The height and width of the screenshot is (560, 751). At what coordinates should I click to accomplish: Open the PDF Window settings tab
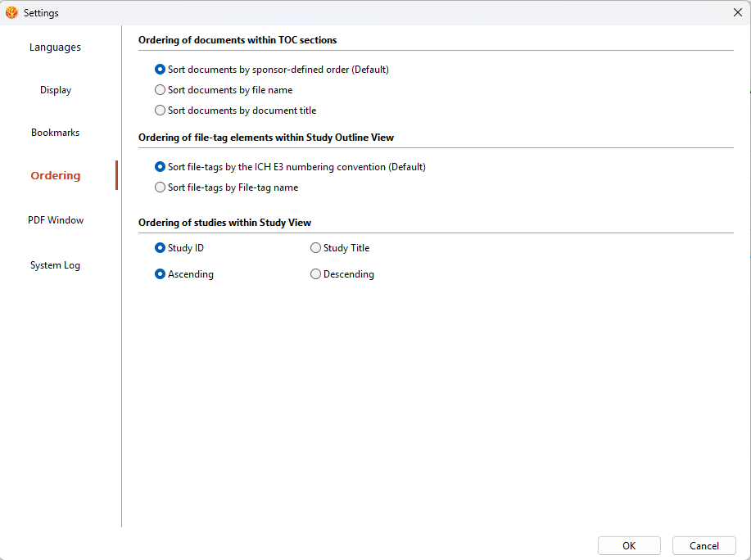coord(56,220)
